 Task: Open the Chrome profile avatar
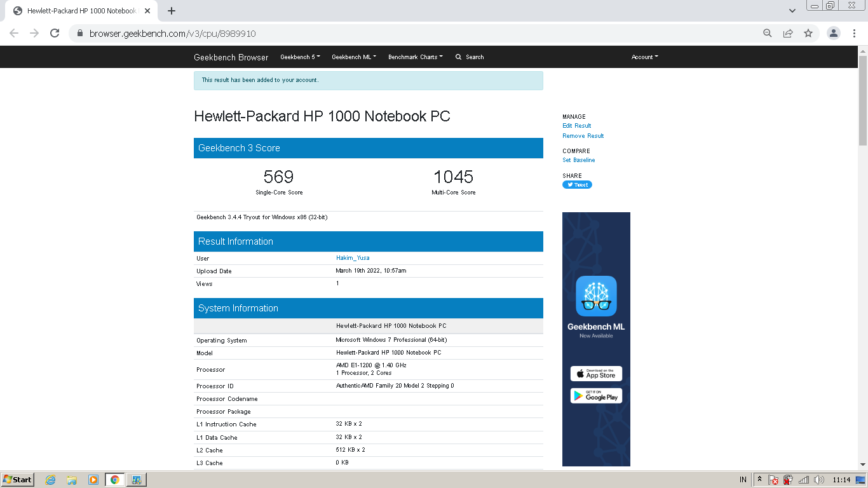click(834, 33)
